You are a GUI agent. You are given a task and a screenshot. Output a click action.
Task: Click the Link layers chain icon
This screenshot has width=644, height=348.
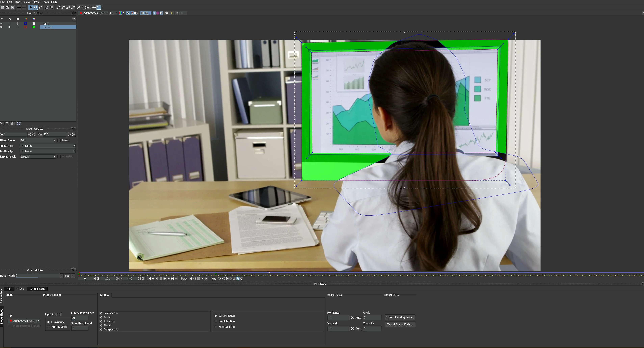(79, 7)
